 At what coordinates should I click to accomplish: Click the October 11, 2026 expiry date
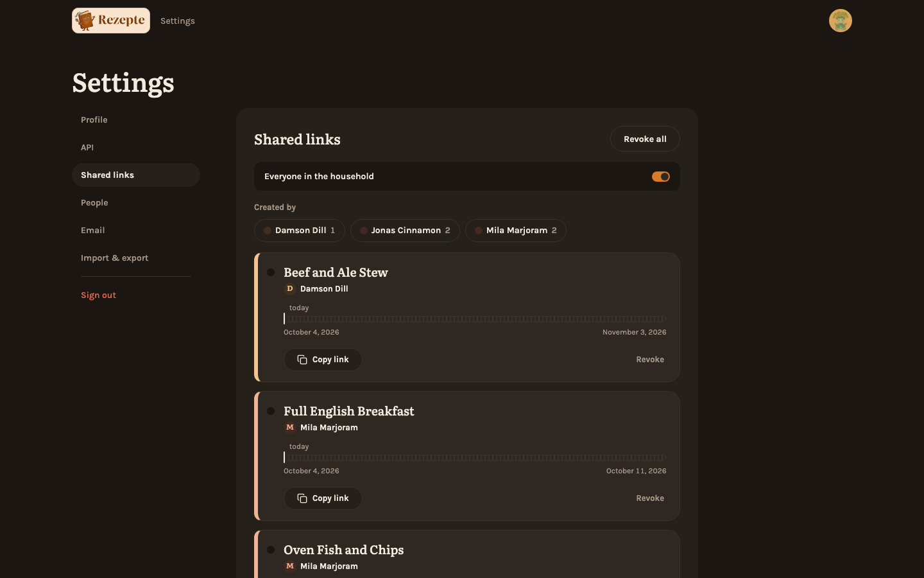click(637, 471)
